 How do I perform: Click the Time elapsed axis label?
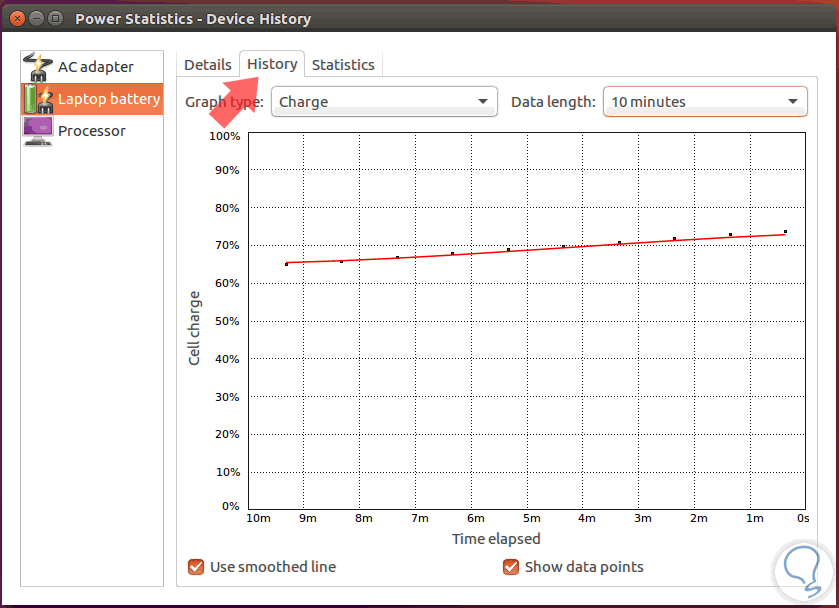click(x=496, y=539)
